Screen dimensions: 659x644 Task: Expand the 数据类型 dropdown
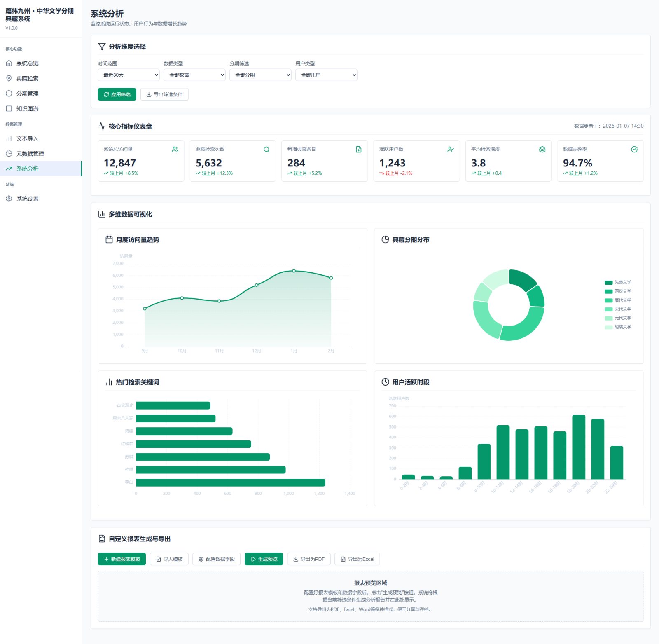click(x=194, y=75)
